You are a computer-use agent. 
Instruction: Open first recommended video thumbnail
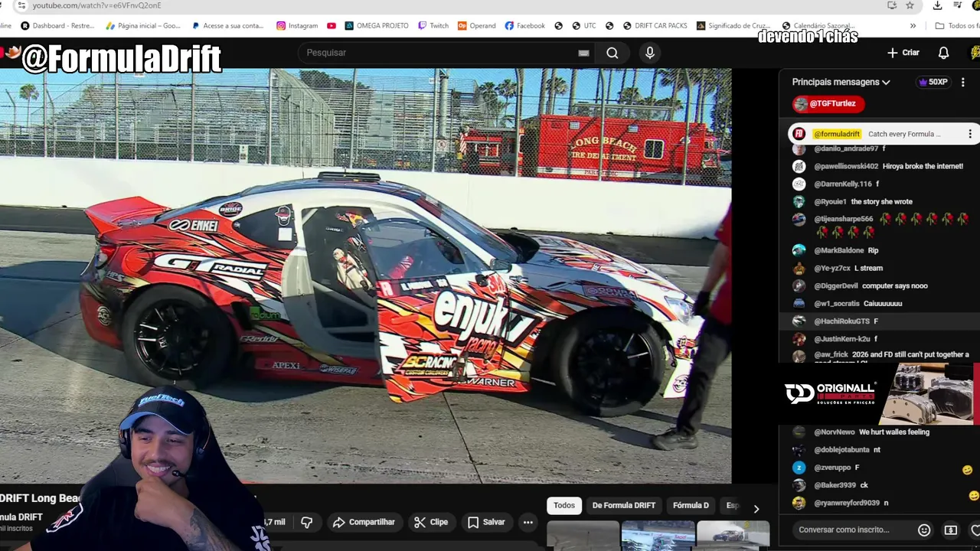pos(583,536)
